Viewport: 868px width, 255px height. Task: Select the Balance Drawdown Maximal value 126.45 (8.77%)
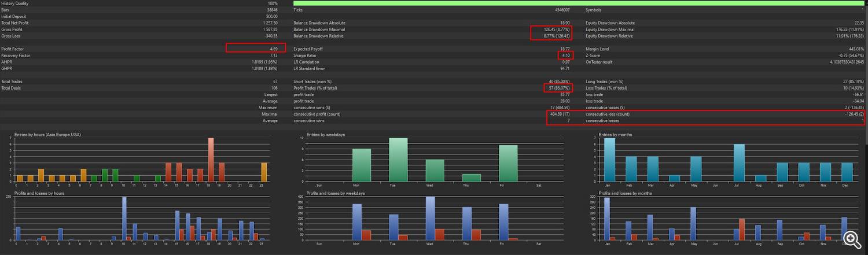557,29
